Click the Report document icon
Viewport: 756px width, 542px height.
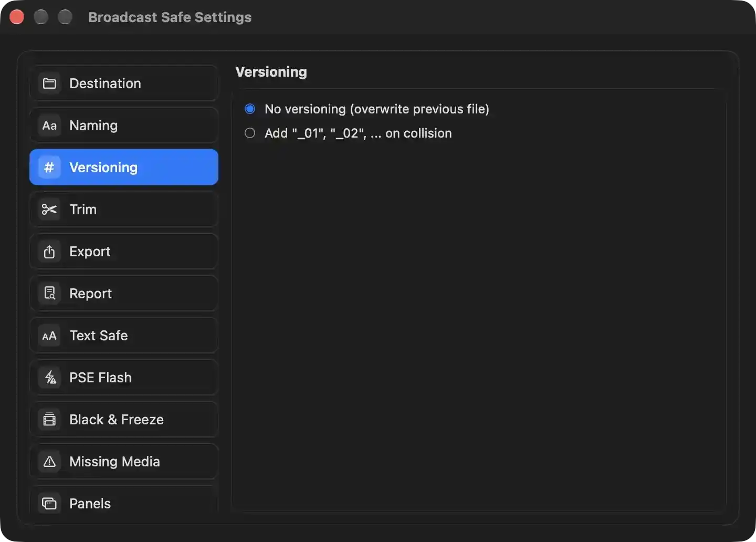(49, 294)
